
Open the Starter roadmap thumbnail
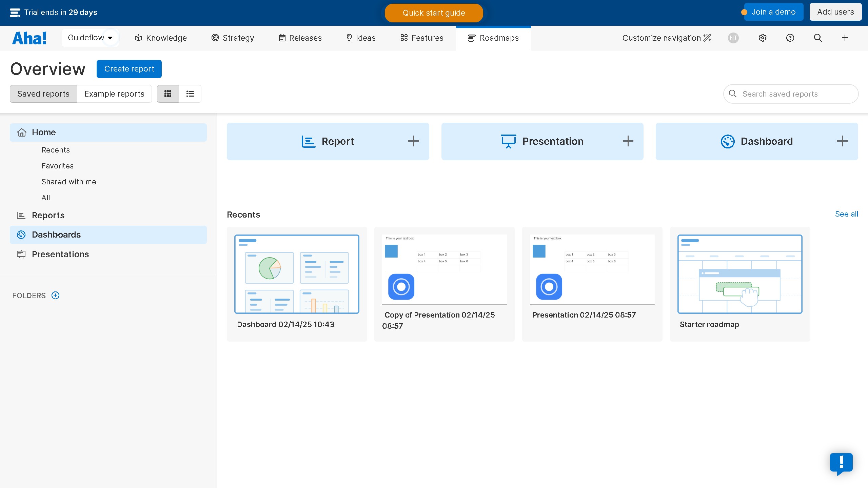point(739,274)
